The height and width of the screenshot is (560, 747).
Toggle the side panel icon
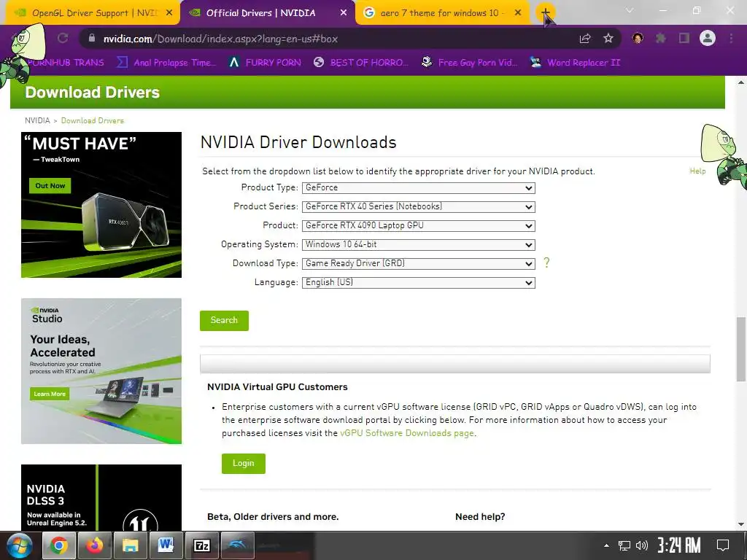tap(684, 38)
